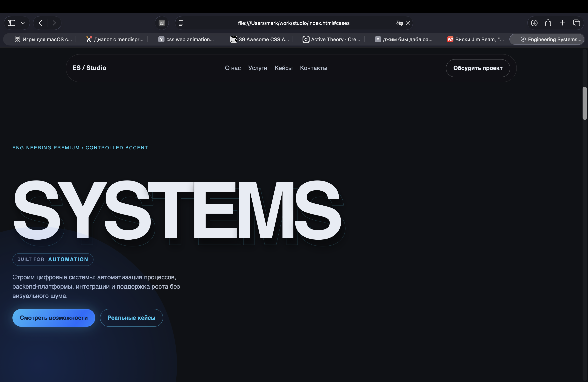This screenshot has height=382, width=588.
Task: Open the Кейсы navigation link
Action: click(x=283, y=68)
